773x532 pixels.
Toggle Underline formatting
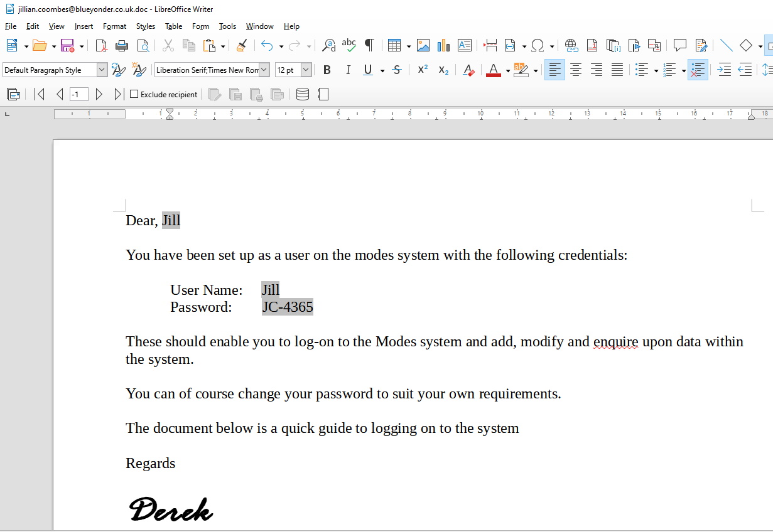(368, 70)
